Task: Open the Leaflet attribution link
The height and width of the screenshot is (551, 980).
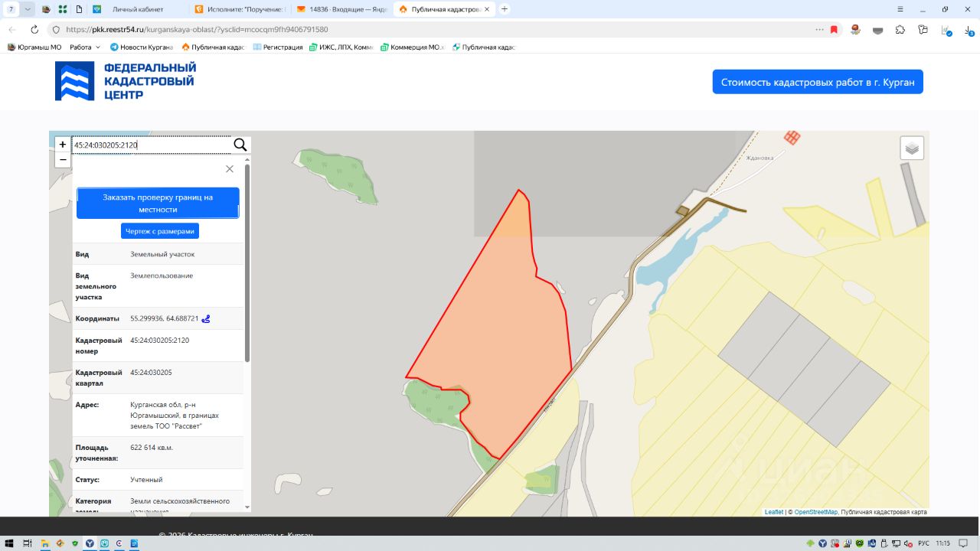Action: (x=774, y=512)
